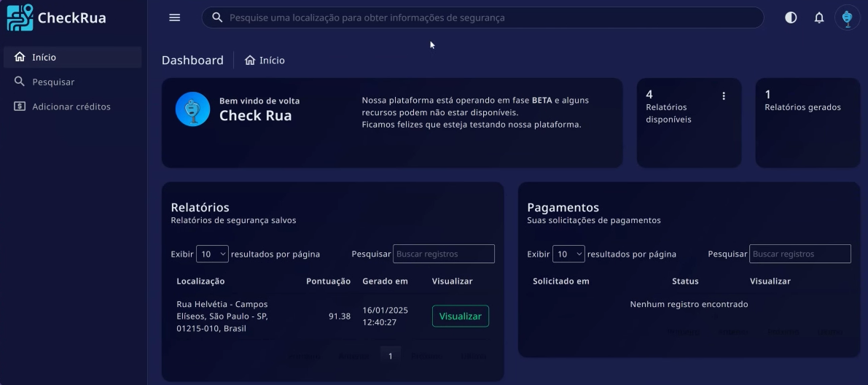Switch dark/light theme using the contrast icon
The height and width of the screenshot is (385, 868).
[791, 17]
